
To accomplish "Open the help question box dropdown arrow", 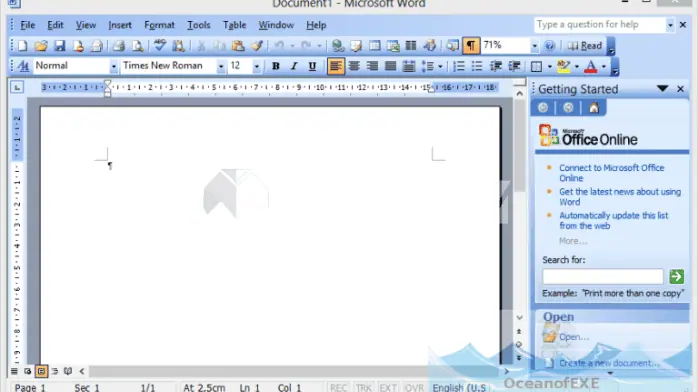I will point(670,25).
